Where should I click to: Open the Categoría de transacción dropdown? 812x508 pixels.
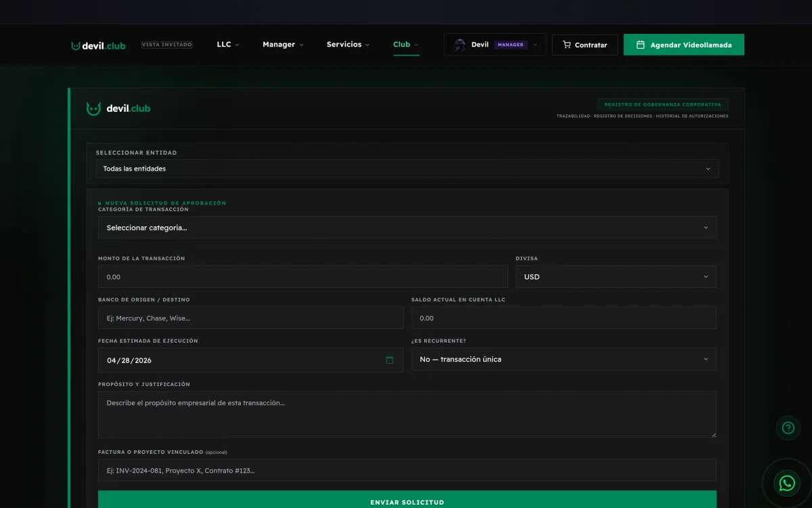(407, 228)
